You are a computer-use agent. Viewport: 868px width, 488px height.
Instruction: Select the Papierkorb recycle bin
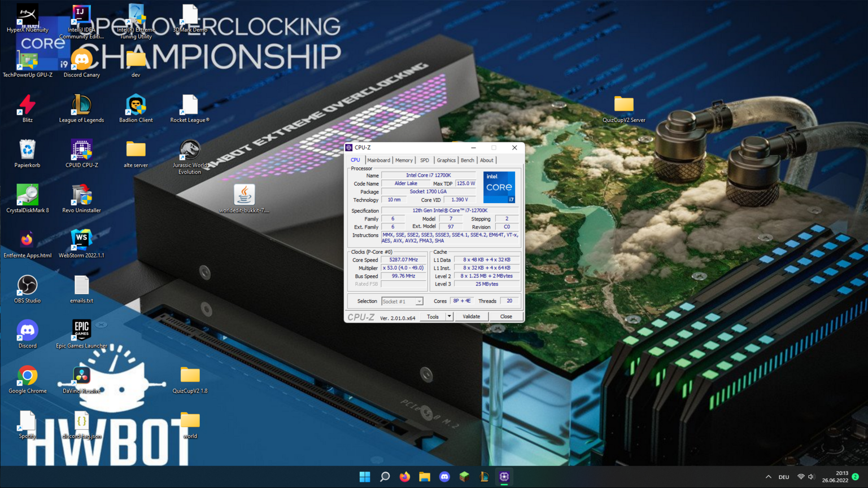[x=27, y=154]
